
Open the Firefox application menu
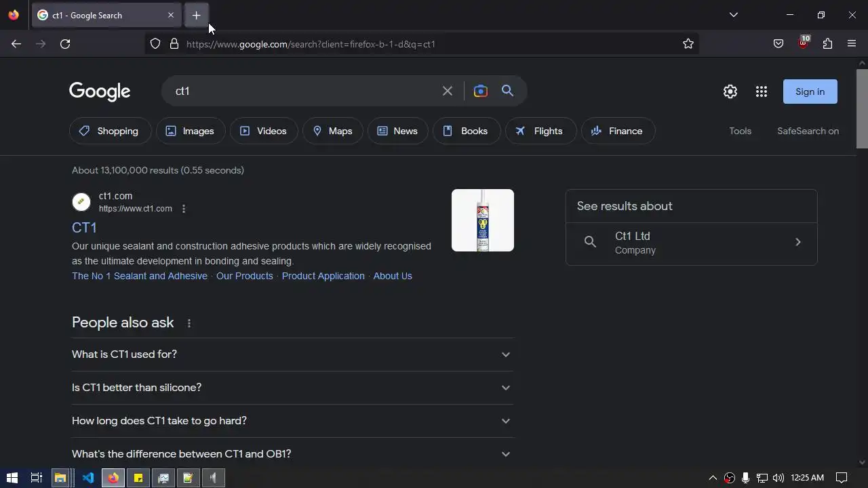(x=852, y=44)
